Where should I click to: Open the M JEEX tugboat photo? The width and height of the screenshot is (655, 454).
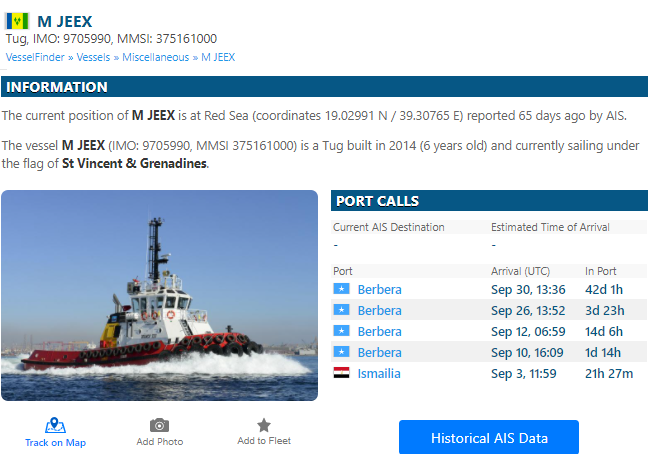(160, 295)
